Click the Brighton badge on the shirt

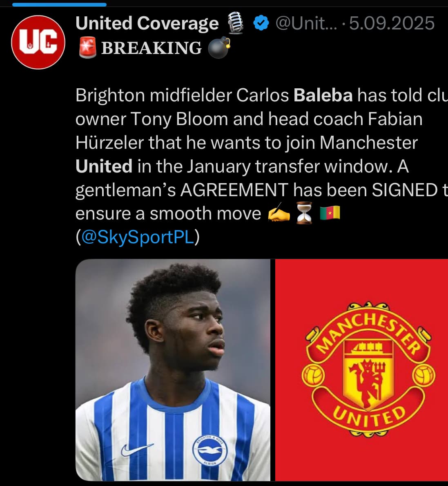click(210, 450)
